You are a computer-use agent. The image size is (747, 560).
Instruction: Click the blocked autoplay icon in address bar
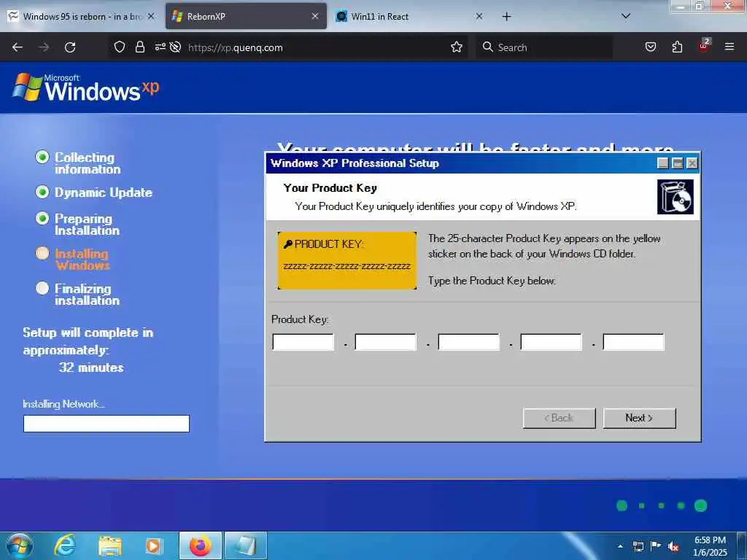[175, 47]
